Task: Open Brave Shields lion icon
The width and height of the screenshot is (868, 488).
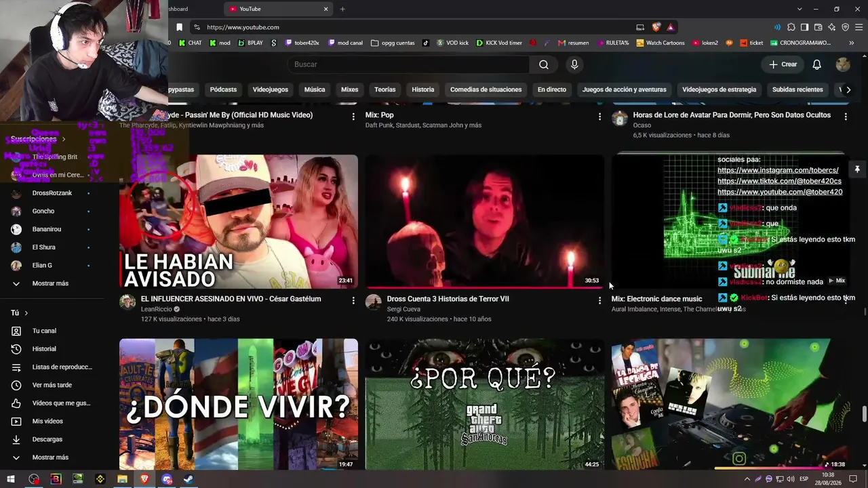Action: coord(656,27)
